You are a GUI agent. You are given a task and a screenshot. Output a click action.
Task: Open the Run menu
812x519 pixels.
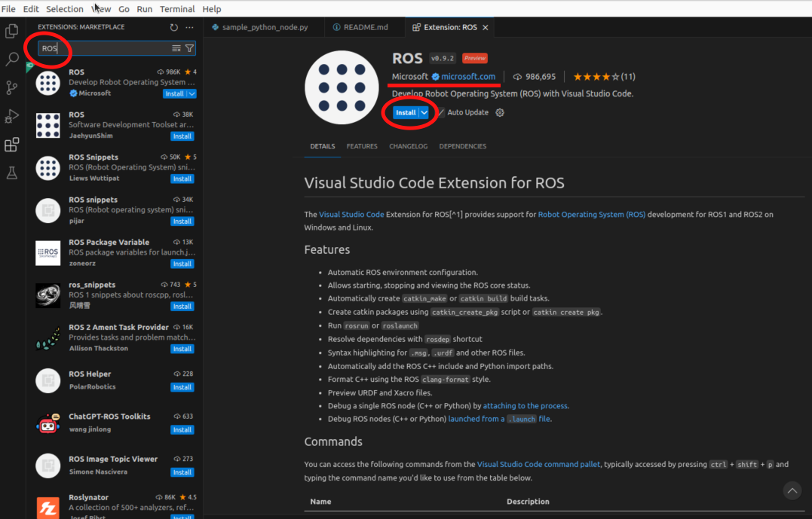(145, 9)
